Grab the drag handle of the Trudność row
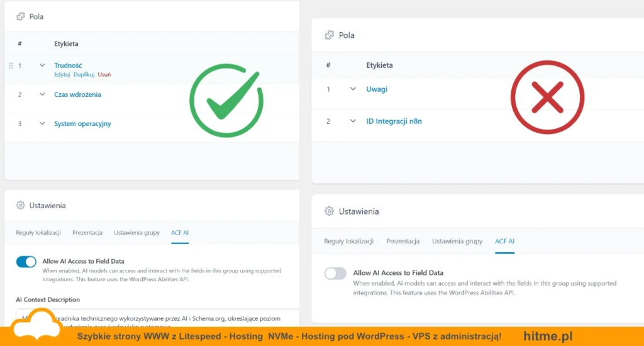Image resolution: width=644 pixels, height=346 pixels. tap(11, 65)
